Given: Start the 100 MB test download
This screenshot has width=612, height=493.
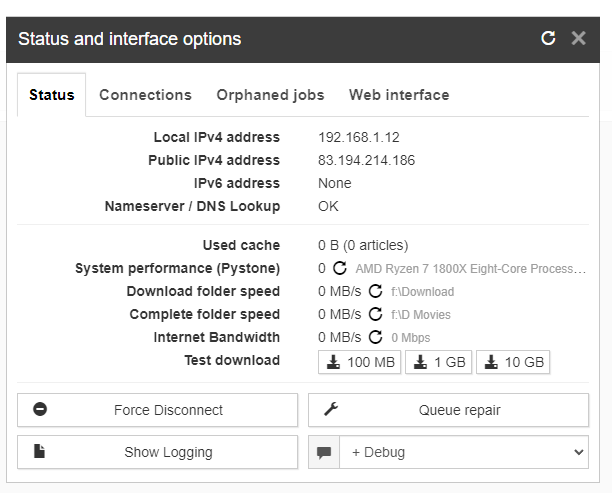Looking at the screenshot, I should pos(360,362).
